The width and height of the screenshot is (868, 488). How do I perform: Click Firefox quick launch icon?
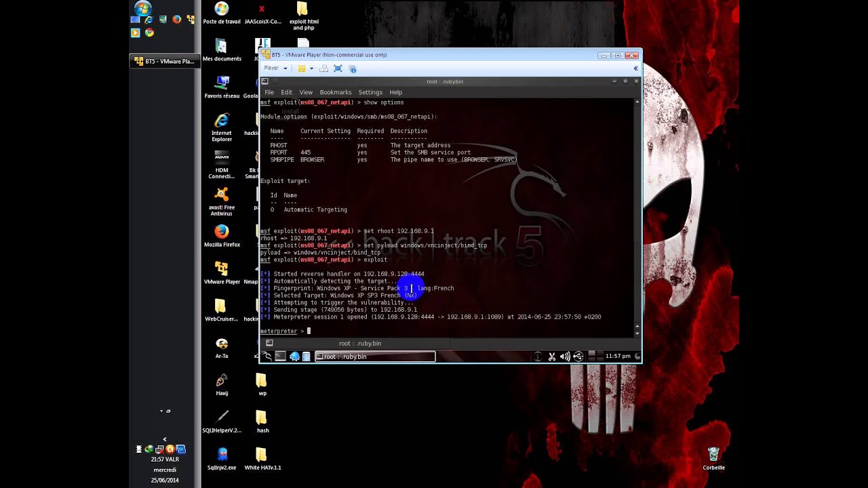tap(177, 20)
